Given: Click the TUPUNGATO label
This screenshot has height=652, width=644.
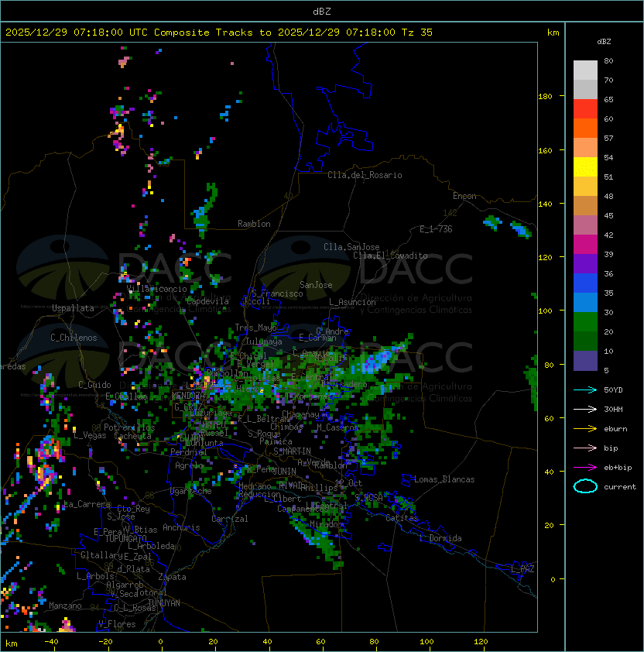Looking at the screenshot, I should [x=125, y=538].
